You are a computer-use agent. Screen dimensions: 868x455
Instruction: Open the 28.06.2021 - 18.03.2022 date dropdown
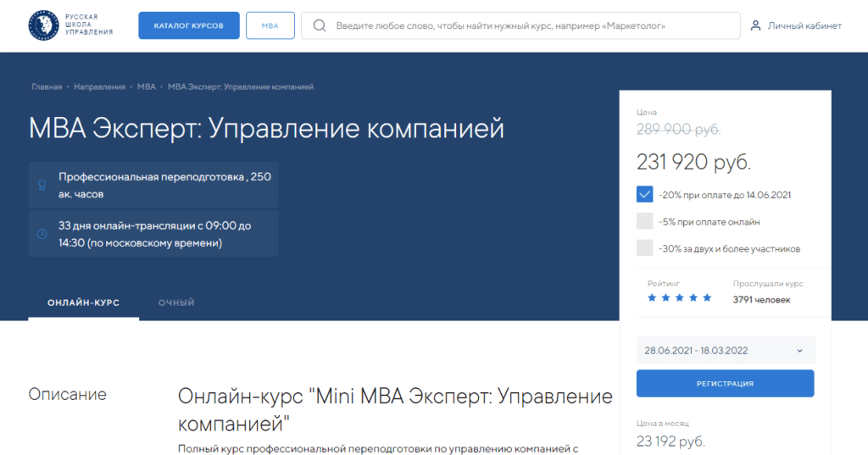[x=726, y=351]
